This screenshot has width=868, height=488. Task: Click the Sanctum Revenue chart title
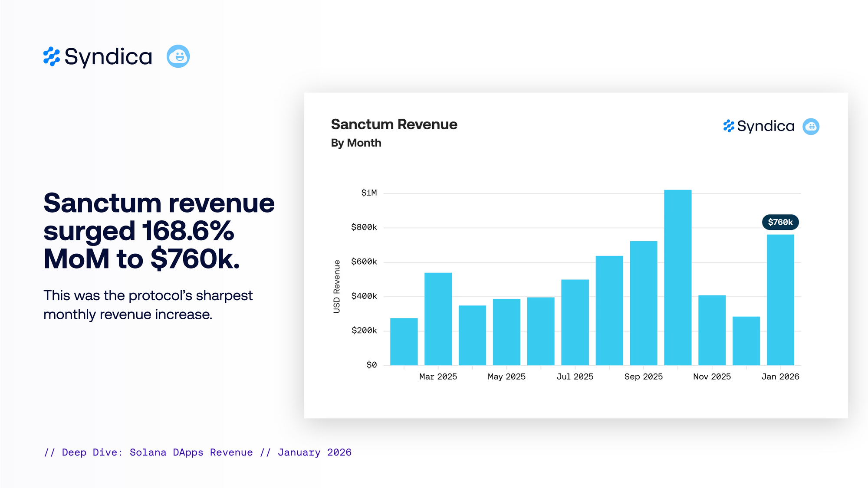pyautogui.click(x=394, y=124)
